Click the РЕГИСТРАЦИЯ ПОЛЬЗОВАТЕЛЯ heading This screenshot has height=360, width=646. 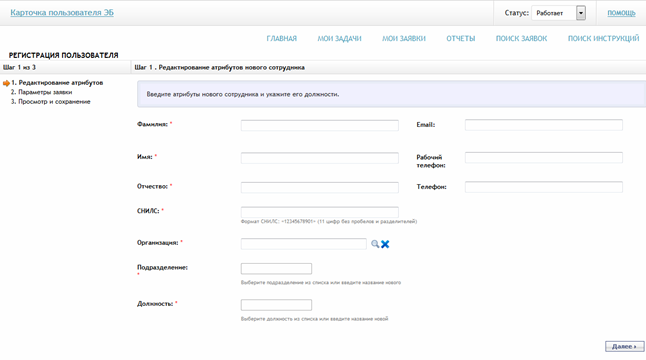(x=63, y=55)
